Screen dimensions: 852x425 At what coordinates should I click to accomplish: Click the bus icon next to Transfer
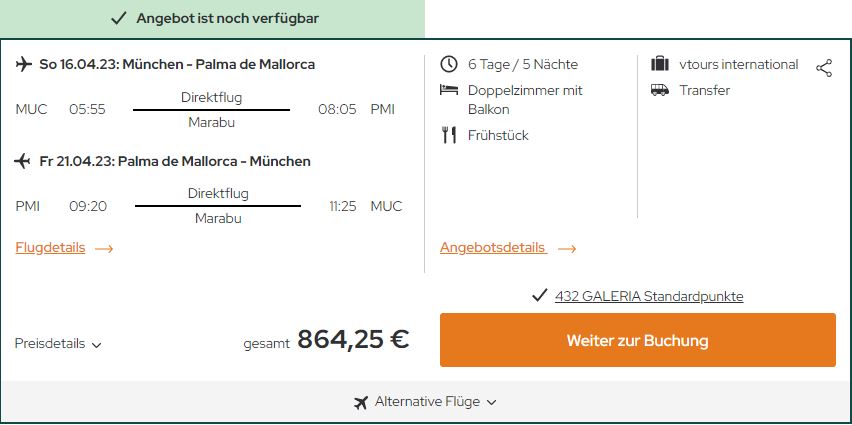pyautogui.click(x=660, y=90)
